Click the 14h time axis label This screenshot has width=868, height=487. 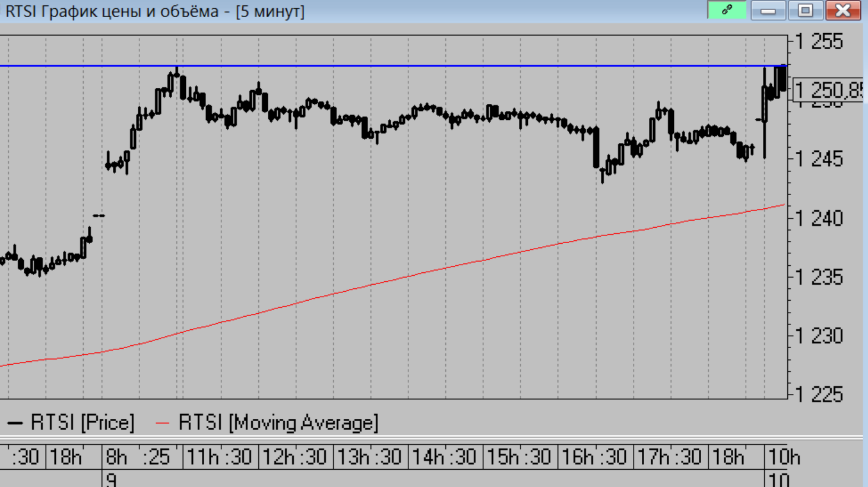click(x=427, y=457)
